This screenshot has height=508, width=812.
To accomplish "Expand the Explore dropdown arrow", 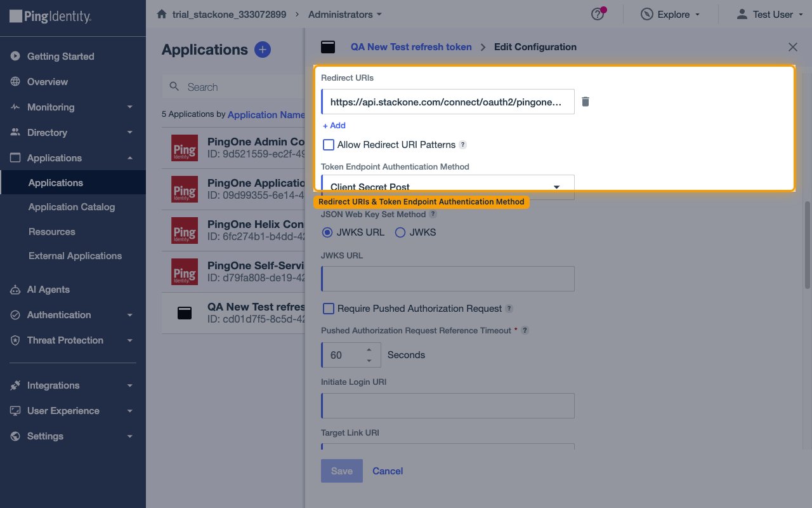I will 697,15.
